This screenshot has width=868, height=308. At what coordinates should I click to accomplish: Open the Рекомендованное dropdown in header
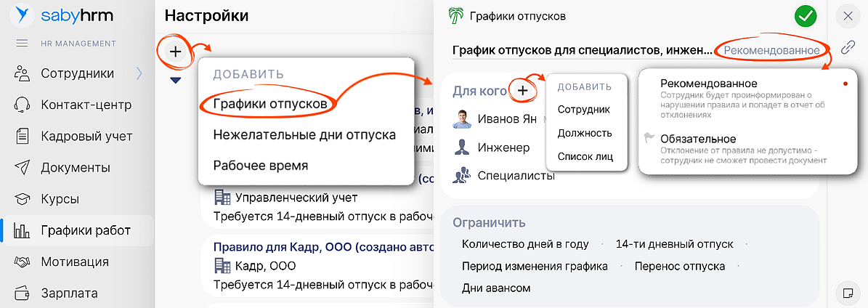click(770, 50)
